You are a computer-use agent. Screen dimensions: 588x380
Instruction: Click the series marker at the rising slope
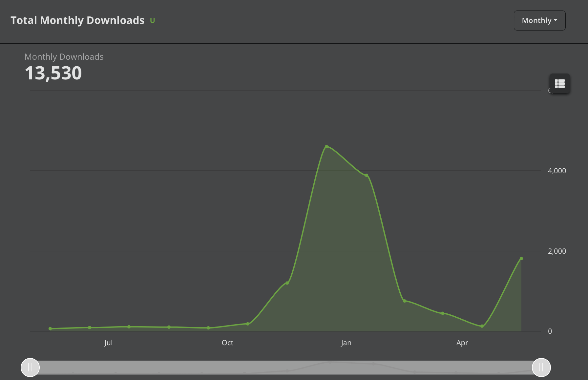[x=287, y=283]
